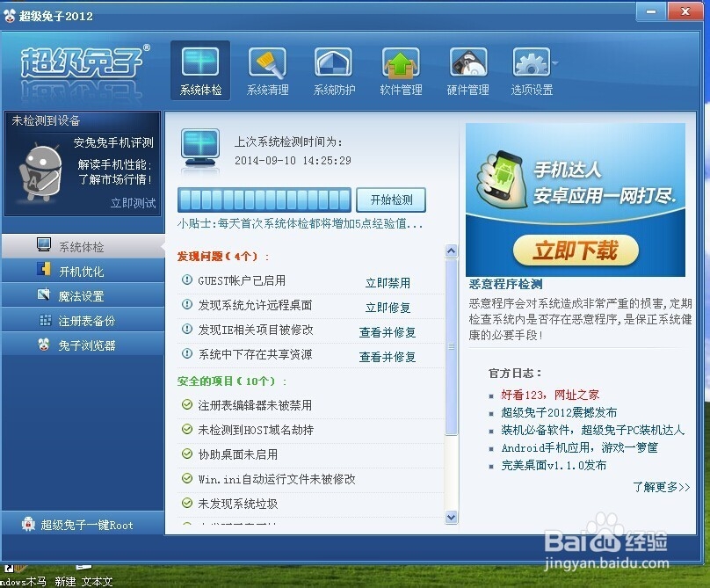Open 超级兔子一键Root at the bottom
The height and width of the screenshot is (588, 710).
[x=83, y=524]
